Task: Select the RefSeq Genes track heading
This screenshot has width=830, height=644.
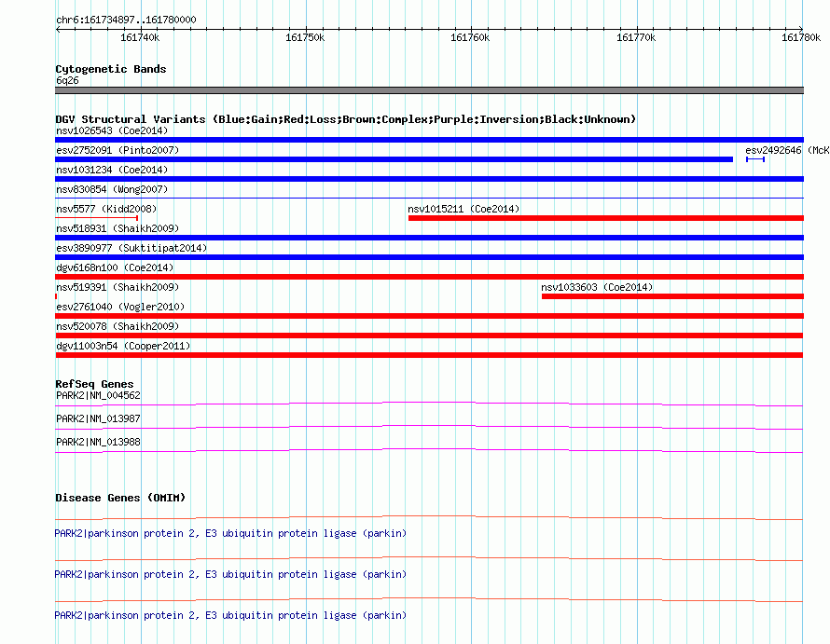Action: click(x=94, y=384)
